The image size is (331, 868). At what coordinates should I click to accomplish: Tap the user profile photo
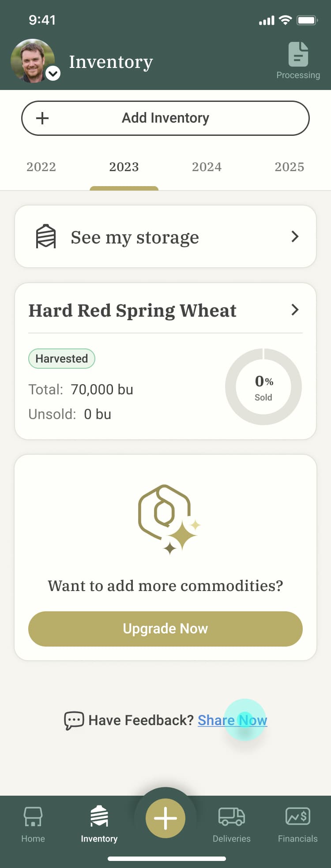pos(31,60)
